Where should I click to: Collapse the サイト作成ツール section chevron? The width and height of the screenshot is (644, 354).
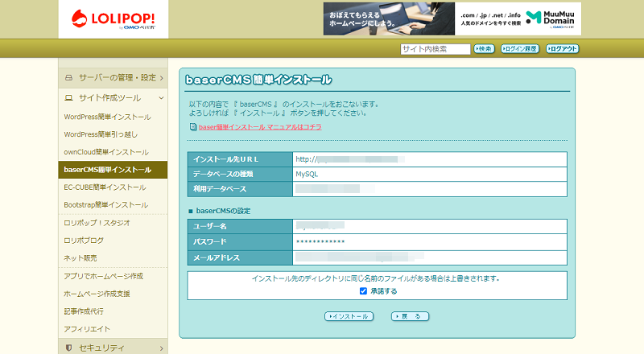162,97
